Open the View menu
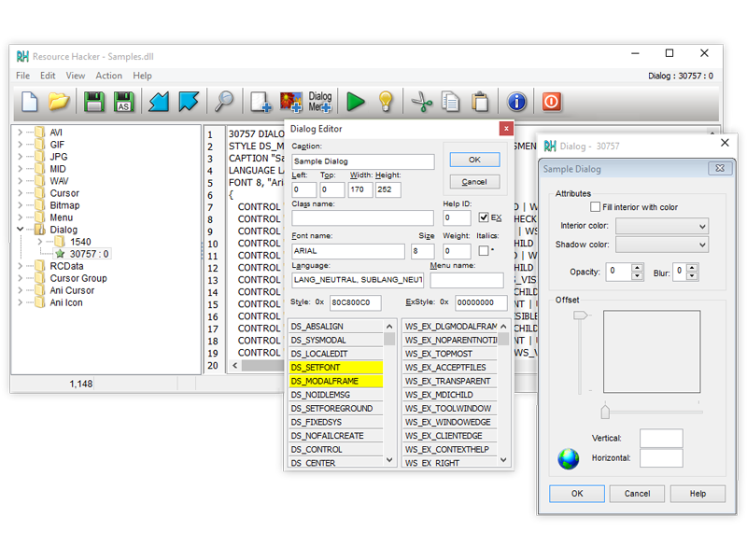 coord(76,76)
